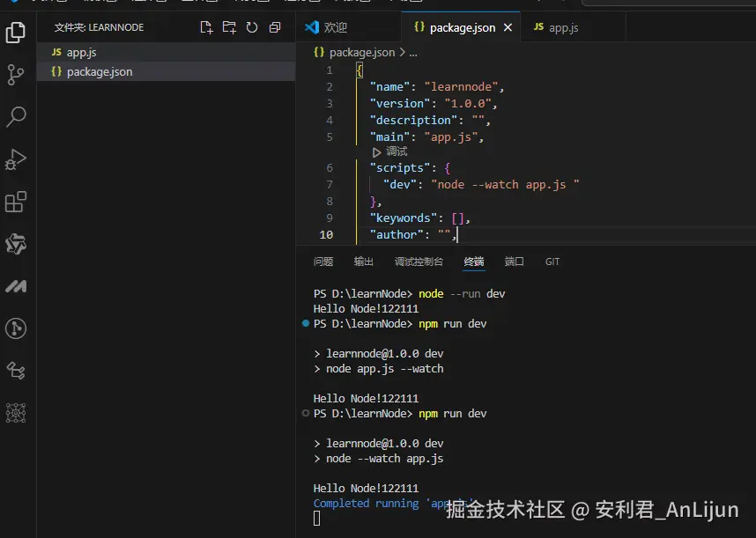Create a new folder in LEARNNODE
This screenshot has width=756, height=538.
(x=229, y=27)
